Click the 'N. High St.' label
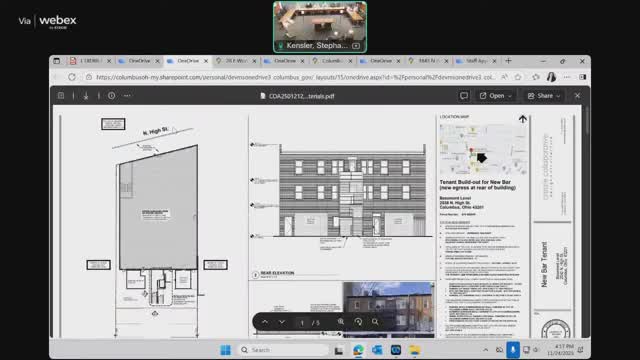Image resolution: width=640 pixels, height=360 pixels. click(x=156, y=131)
